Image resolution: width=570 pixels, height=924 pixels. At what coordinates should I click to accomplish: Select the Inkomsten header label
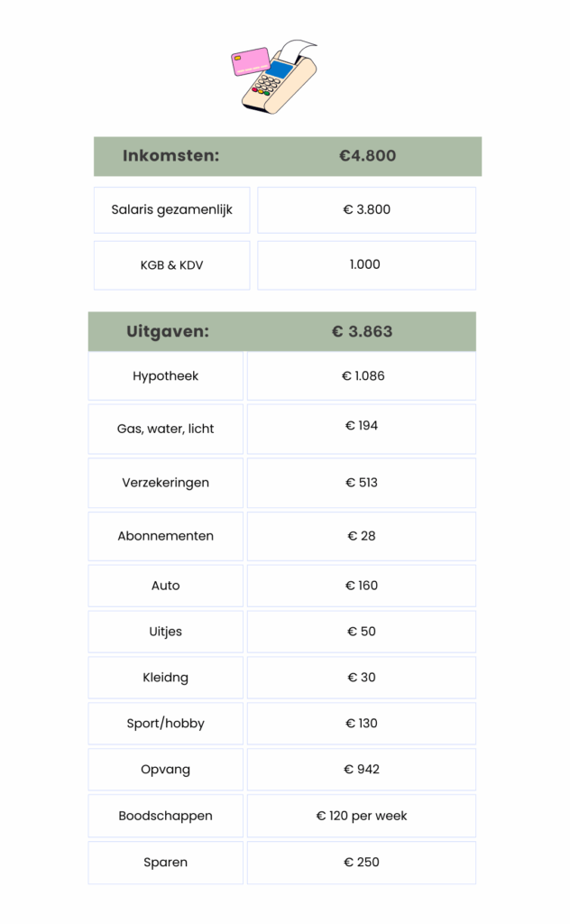tap(171, 156)
